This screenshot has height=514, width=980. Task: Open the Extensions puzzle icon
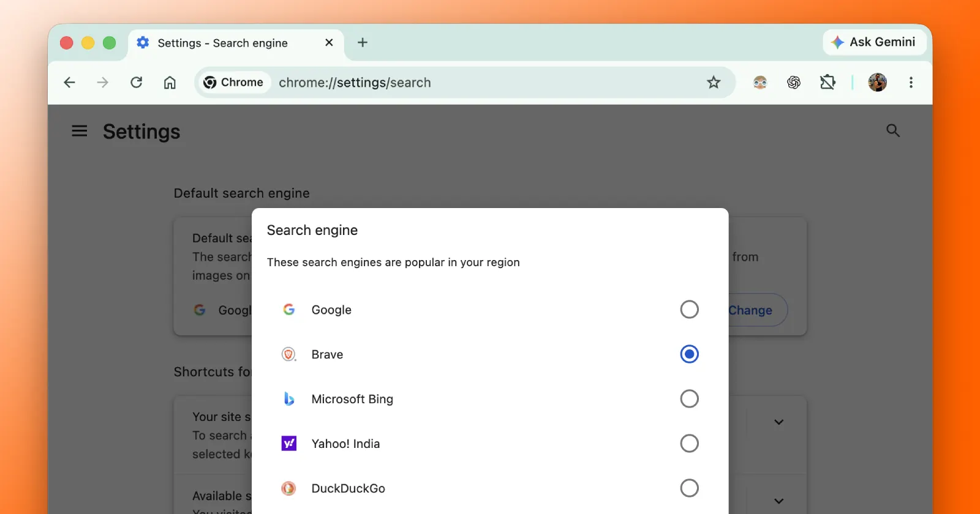click(827, 83)
